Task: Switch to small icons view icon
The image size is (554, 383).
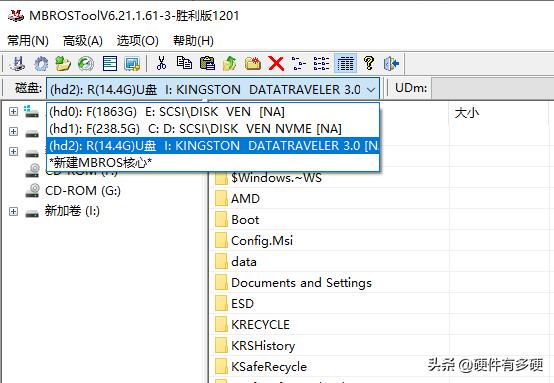Action: 299,64
